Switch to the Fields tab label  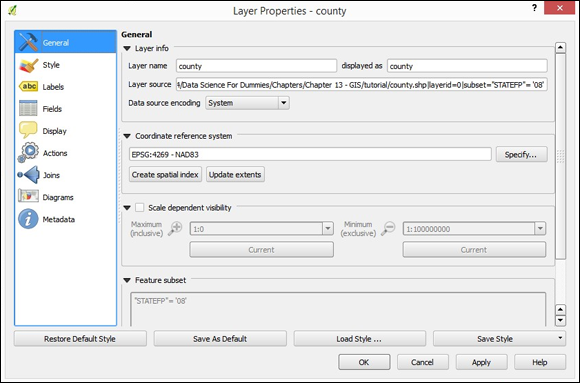tap(52, 109)
